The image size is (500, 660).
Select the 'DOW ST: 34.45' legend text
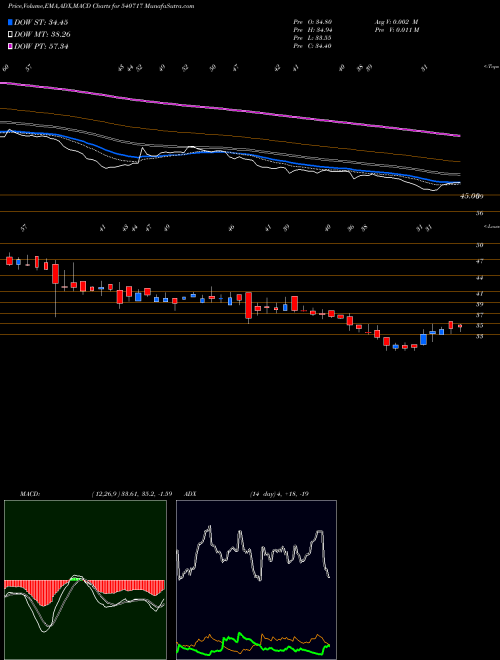point(41,22)
